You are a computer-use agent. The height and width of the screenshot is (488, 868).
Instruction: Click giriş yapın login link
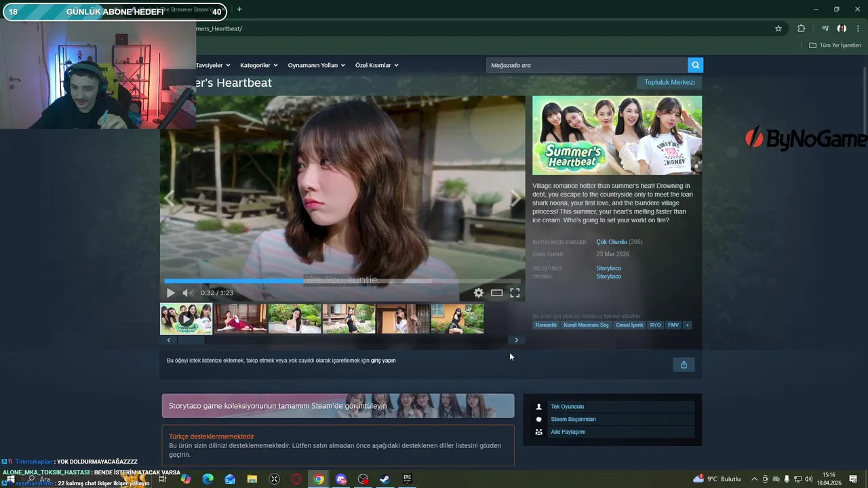click(383, 361)
